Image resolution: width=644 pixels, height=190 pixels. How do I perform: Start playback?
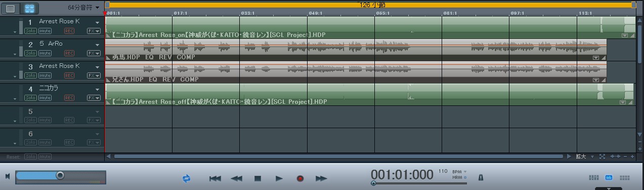tap(279, 178)
